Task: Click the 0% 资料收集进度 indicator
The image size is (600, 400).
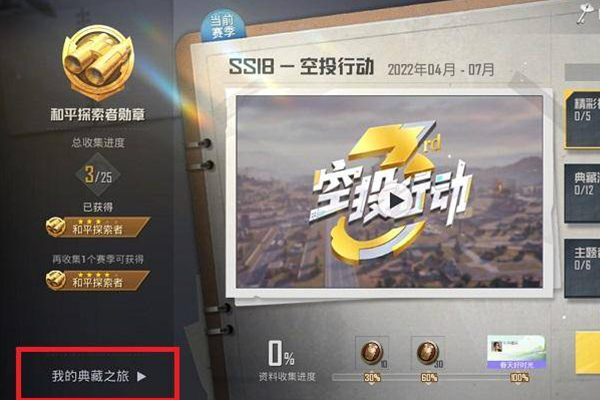Action: click(287, 361)
